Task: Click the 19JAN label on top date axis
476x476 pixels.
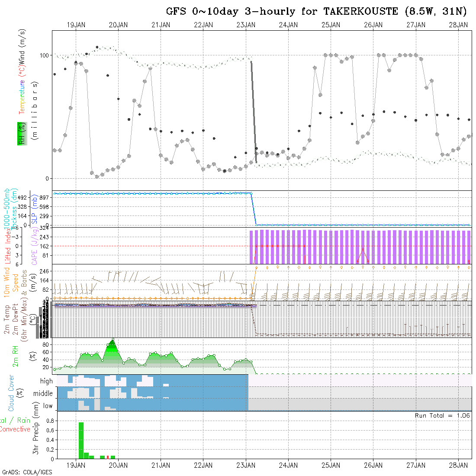Action: (x=76, y=25)
